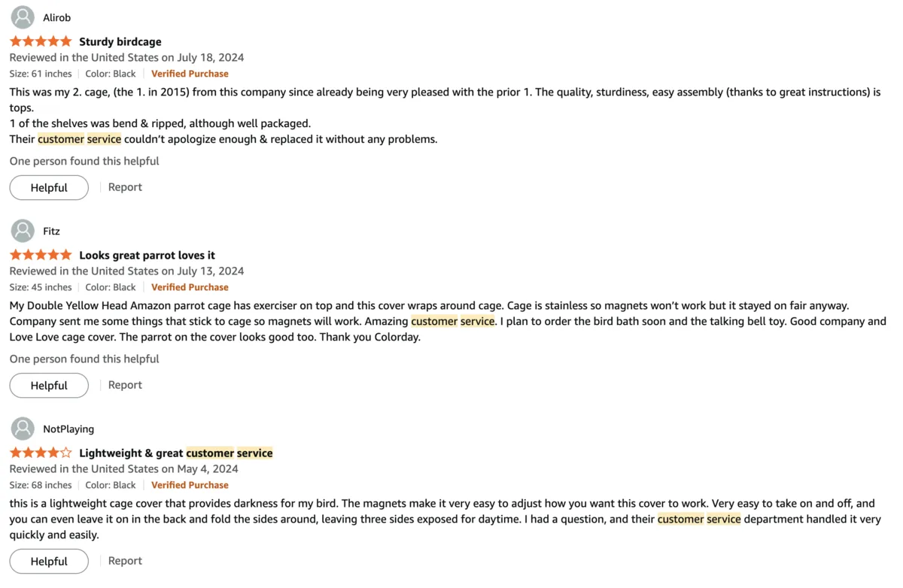This screenshot has width=903, height=588.
Task: Open the Looks great parrot loves it review
Action: click(x=147, y=255)
